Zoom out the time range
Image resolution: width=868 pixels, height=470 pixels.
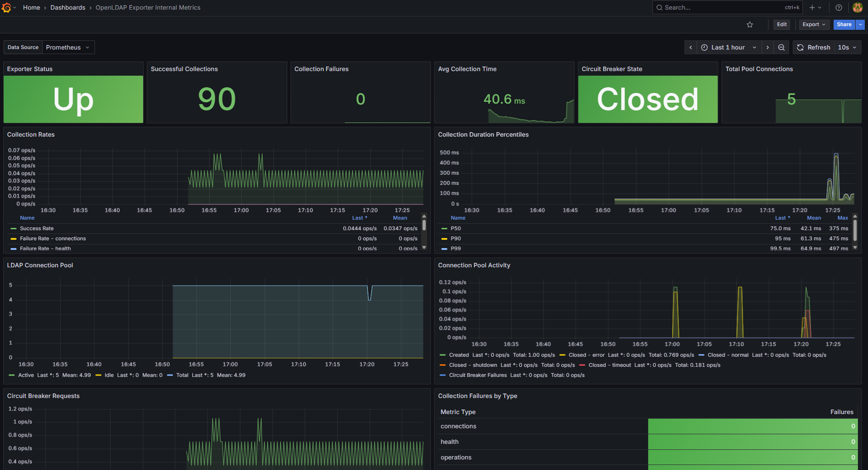(x=781, y=48)
